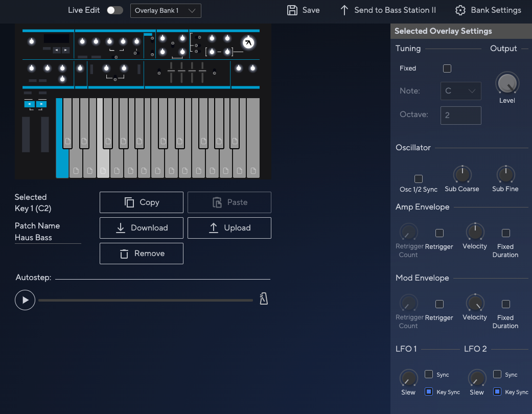Click the large arrow knob on synth panel
Viewport: 532px width, 414px height.
tap(248, 43)
